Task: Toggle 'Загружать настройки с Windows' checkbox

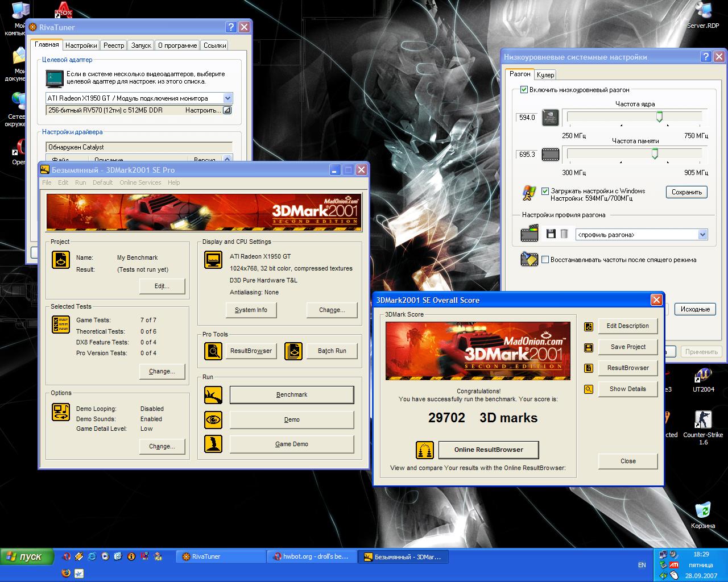Action: point(545,191)
